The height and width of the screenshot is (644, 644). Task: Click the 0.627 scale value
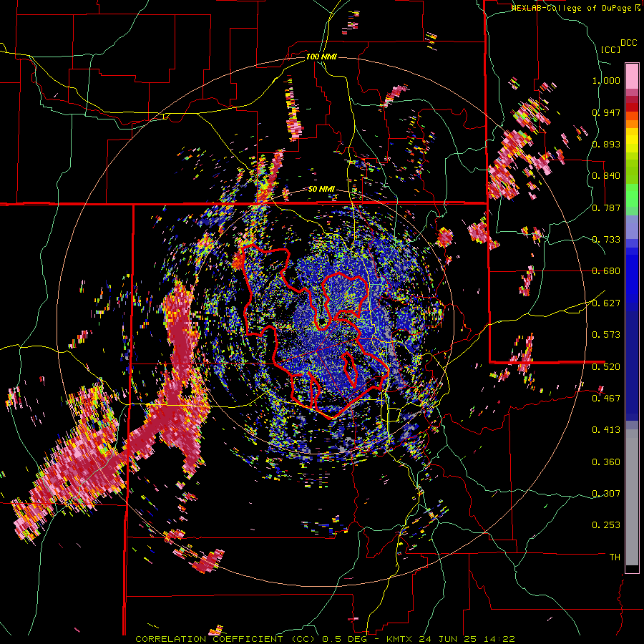[606, 303]
